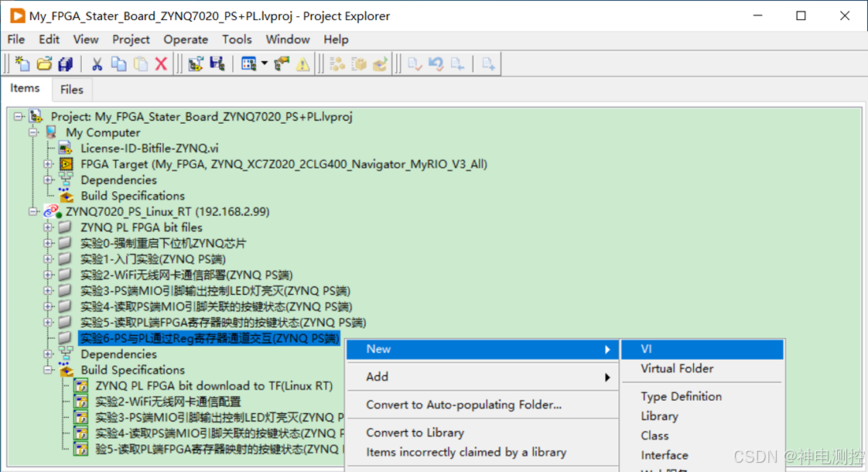Image resolution: width=868 pixels, height=472 pixels.
Task: Choose Add in the context menu
Action: point(482,377)
